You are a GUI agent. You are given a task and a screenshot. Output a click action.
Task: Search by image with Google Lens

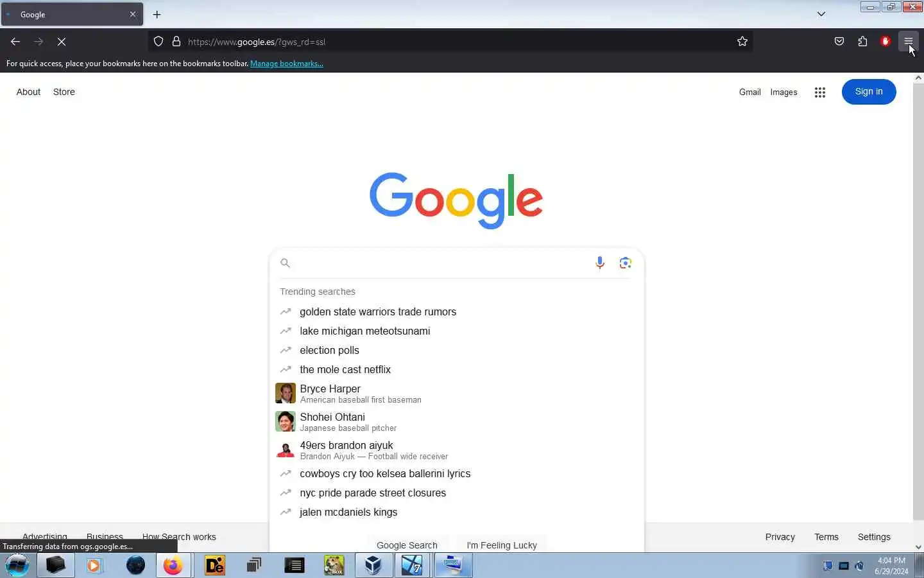coord(626,263)
